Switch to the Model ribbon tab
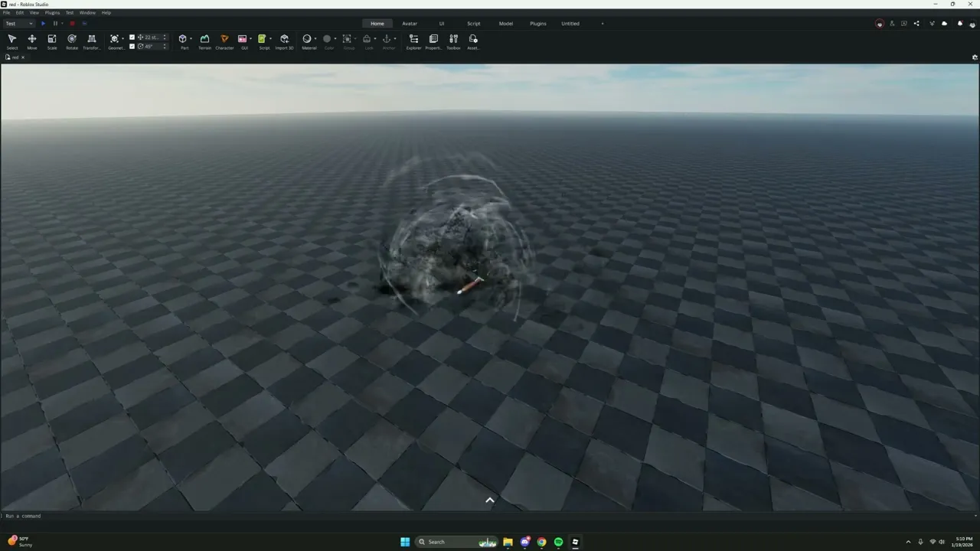 pyautogui.click(x=506, y=24)
